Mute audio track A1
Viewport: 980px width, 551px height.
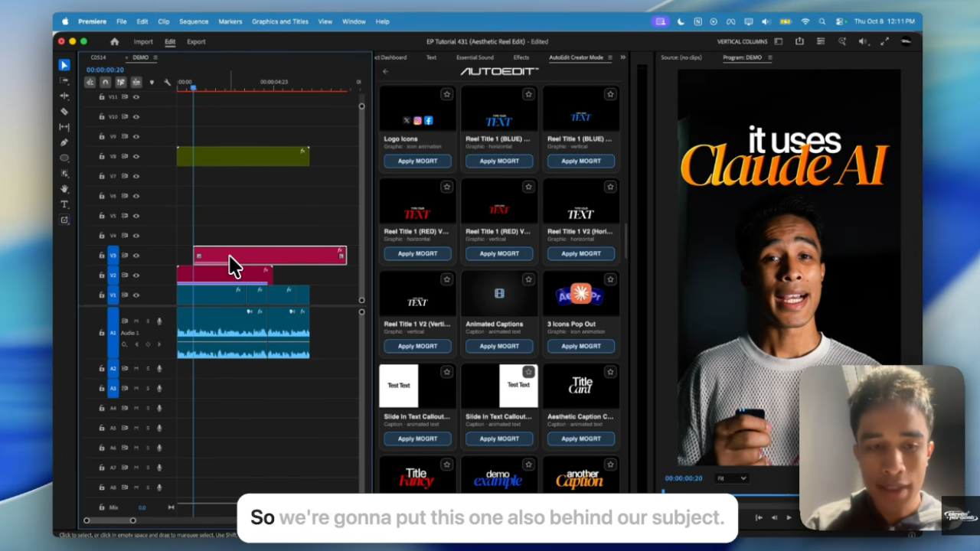(x=136, y=321)
